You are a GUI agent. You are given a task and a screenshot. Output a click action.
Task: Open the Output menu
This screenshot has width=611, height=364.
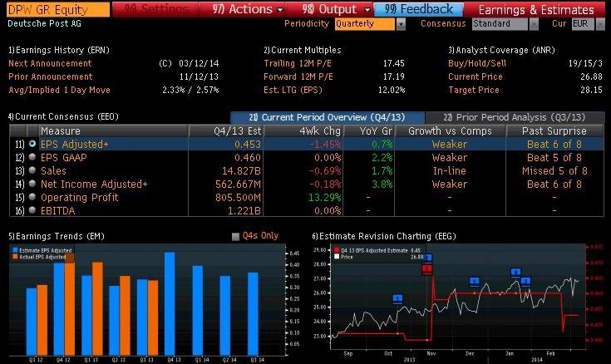337,9
